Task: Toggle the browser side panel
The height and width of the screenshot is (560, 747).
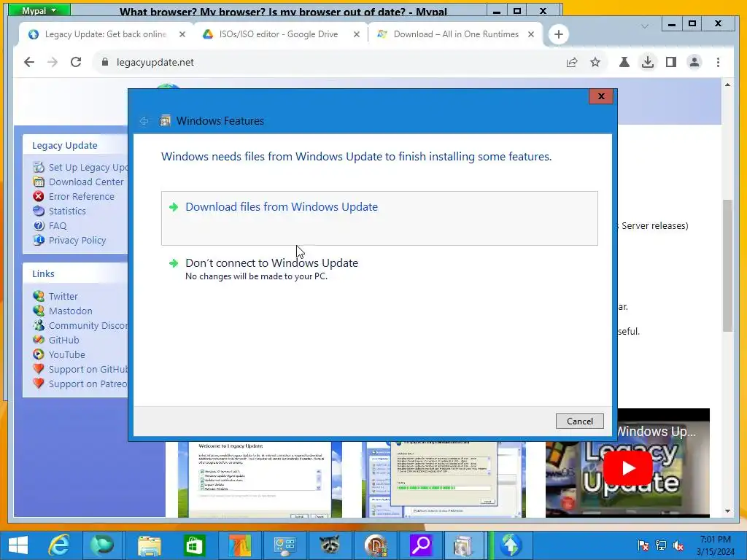Action: coord(671,62)
